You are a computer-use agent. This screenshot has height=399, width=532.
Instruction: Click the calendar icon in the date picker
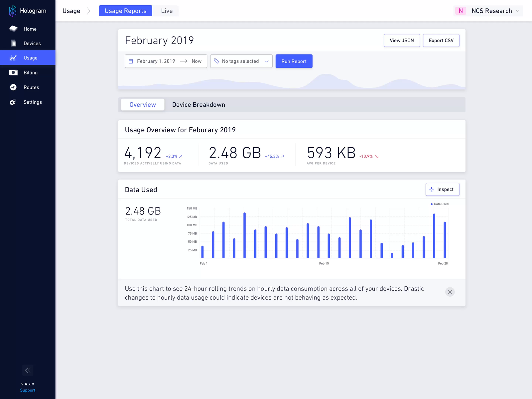(x=131, y=61)
